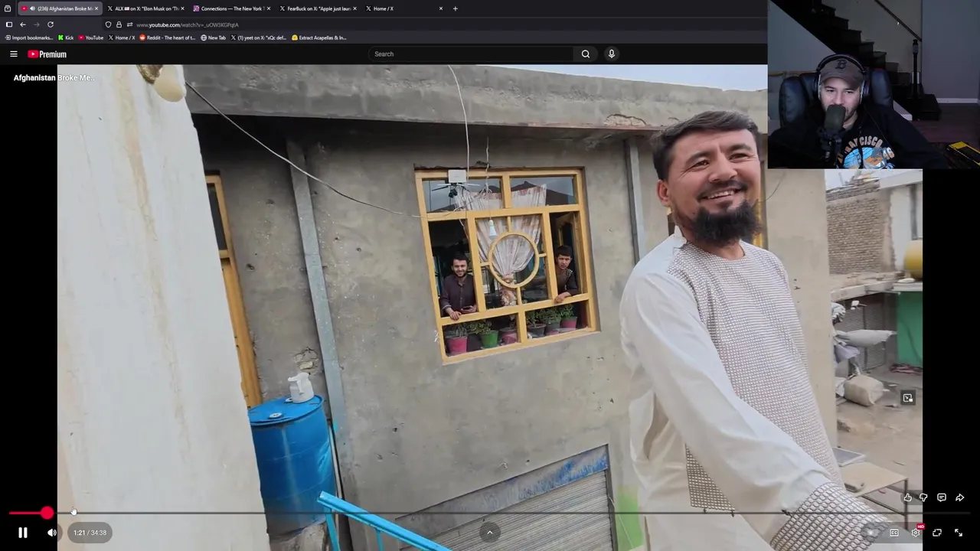
Task: Switch to theater mode view
Action: (x=937, y=533)
